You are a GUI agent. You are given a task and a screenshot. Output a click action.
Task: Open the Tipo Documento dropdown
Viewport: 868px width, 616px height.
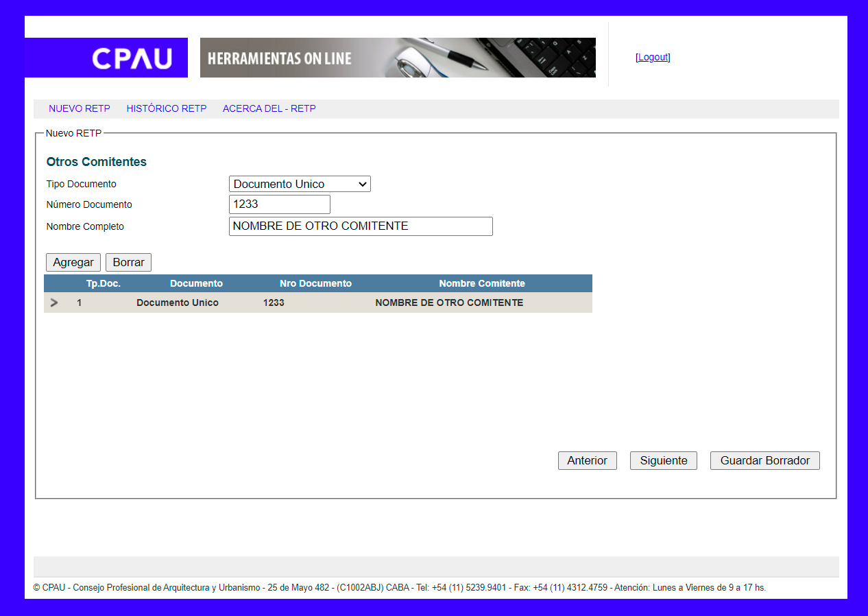[300, 184]
